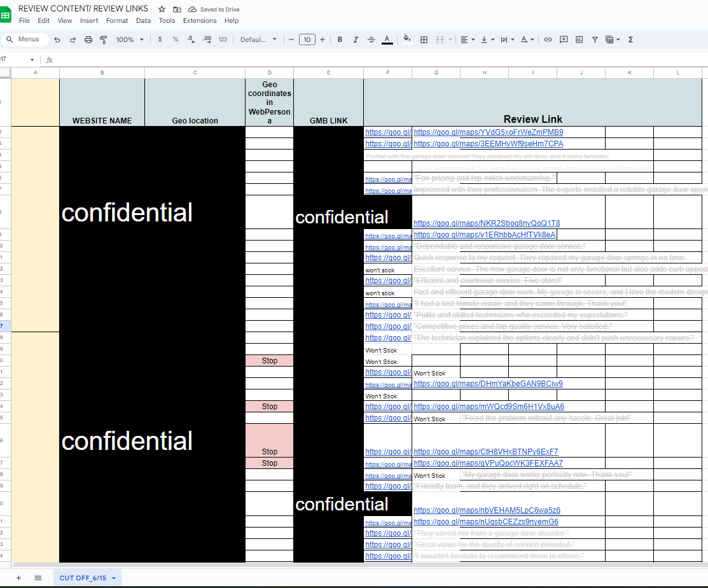Check the Saved to Drive status
Viewport: 708px width, 588px height.
tap(214, 10)
